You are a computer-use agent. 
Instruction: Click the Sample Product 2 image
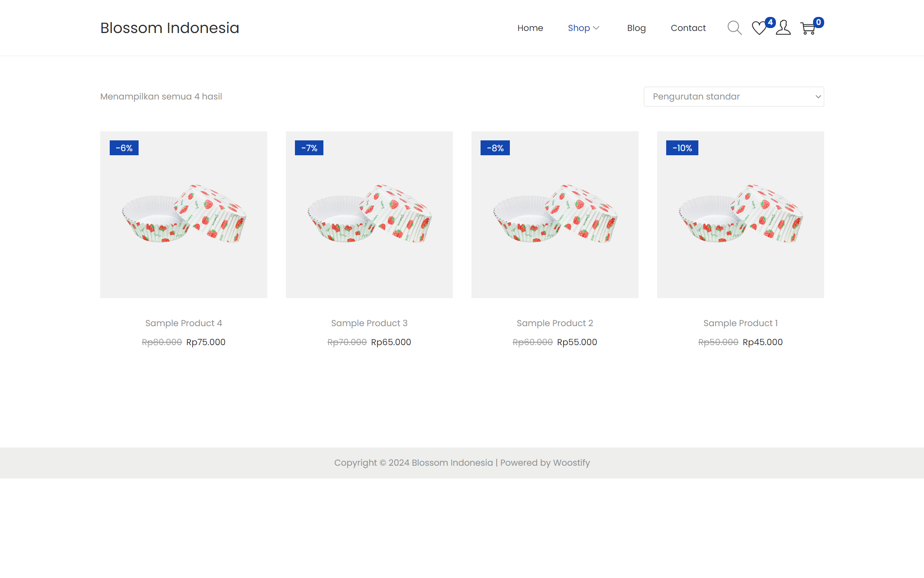pyautogui.click(x=555, y=215)
